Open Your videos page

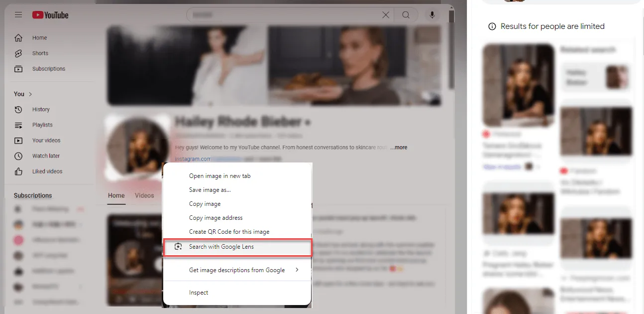click(45, 140)
